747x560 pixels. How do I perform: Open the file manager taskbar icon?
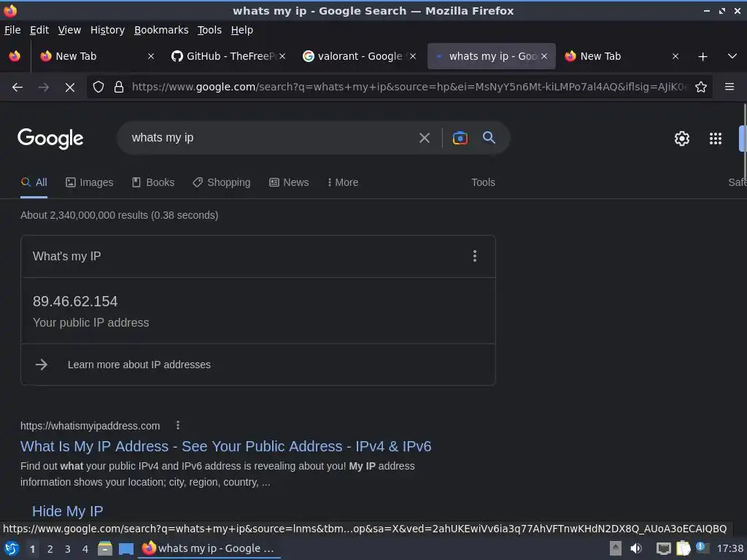(x=105, y=548)
